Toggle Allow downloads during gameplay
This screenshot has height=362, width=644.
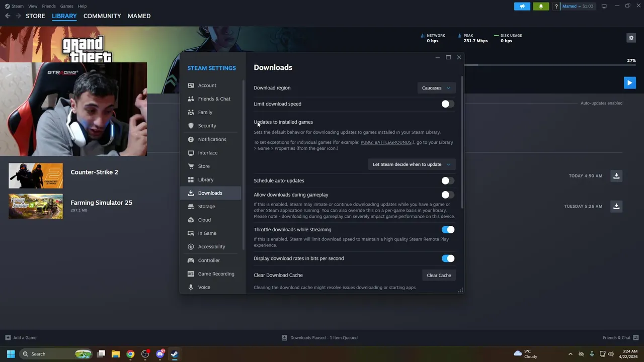pos(447,195)
